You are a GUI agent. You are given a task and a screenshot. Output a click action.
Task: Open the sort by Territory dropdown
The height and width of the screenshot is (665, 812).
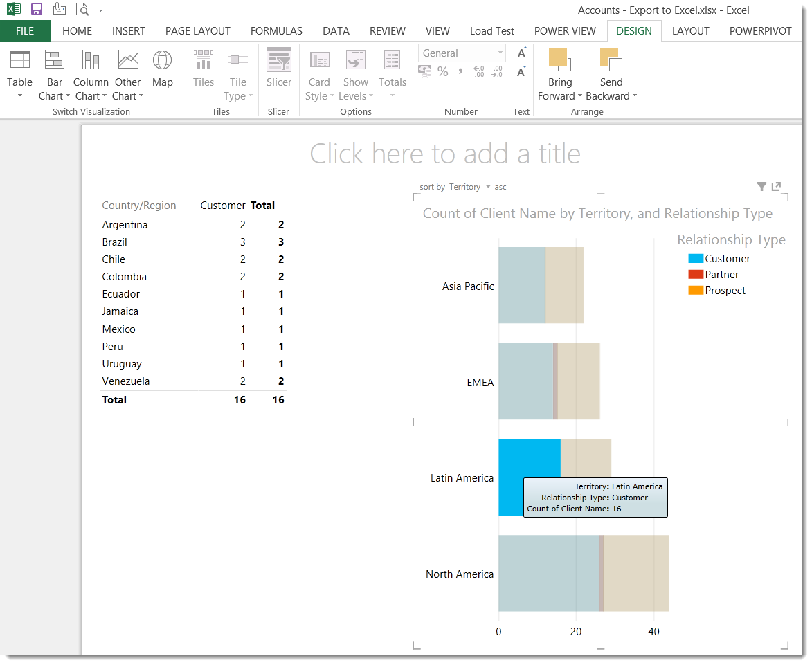tap(469, 187)
